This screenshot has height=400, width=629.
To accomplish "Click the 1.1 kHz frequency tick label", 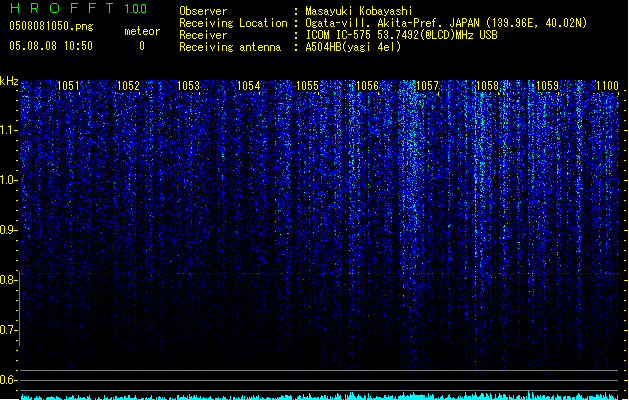I will 8,130.
